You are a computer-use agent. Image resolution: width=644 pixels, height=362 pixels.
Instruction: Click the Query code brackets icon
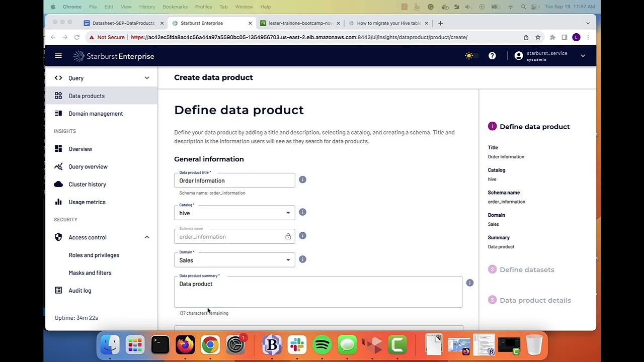pos(58,78)
